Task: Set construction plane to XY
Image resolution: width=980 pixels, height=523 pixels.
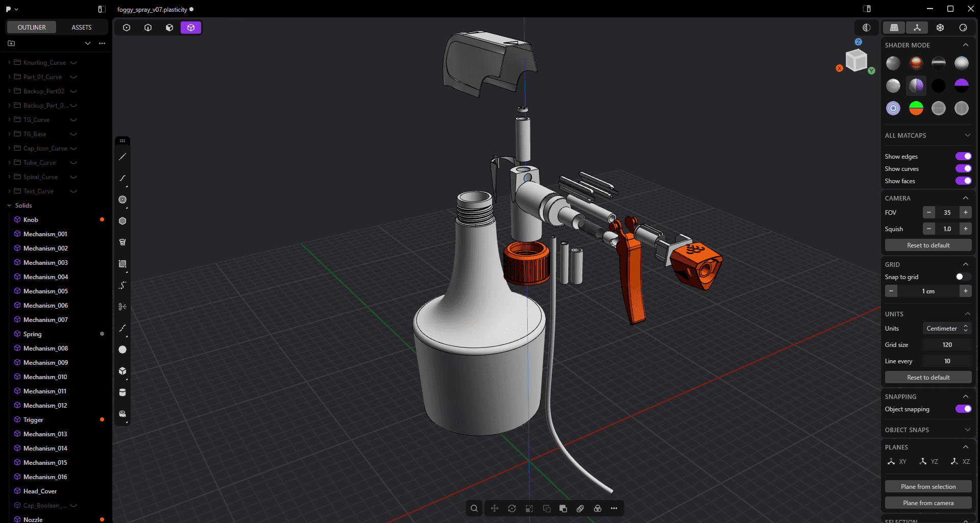Action: click(x=897, y=461)
